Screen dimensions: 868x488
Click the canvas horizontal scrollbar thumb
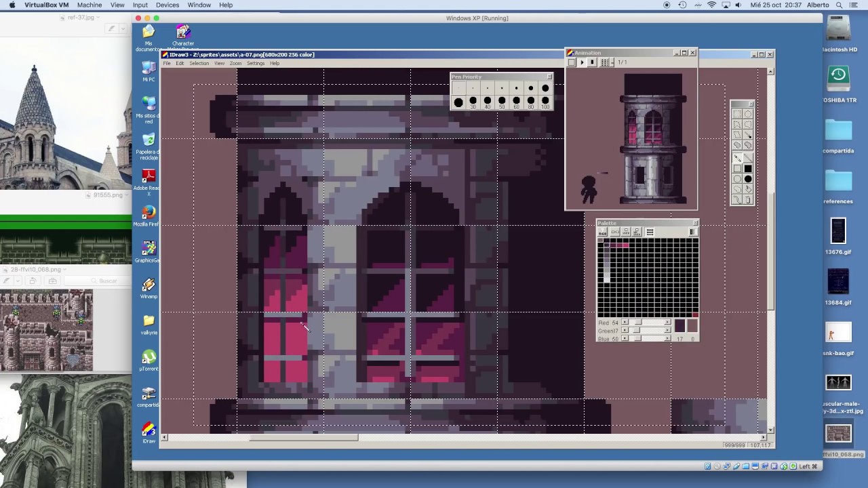click(303, 437)
